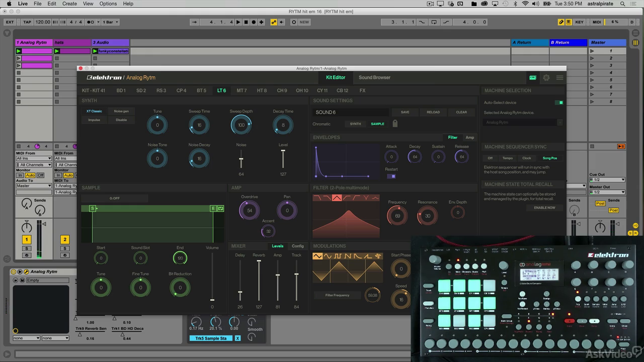
Task: Open the sample slot 0:OFF selector
Action: click(114, 198)
